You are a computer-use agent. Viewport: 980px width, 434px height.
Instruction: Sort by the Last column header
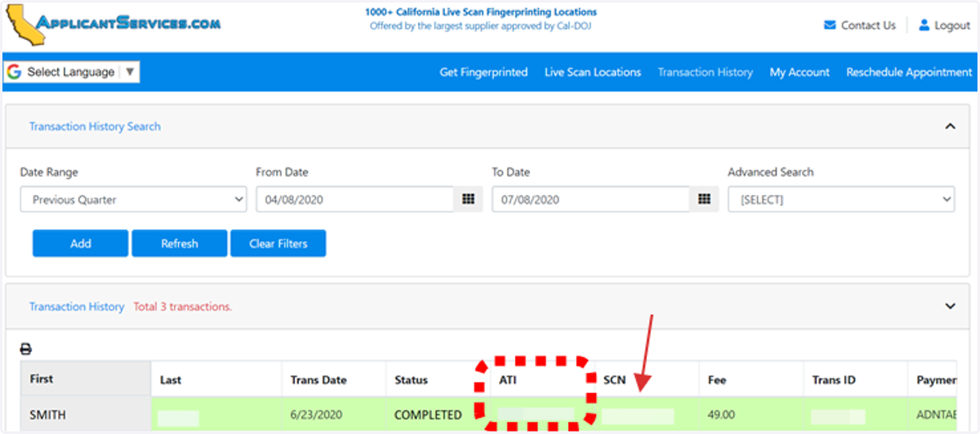(216, 379)
